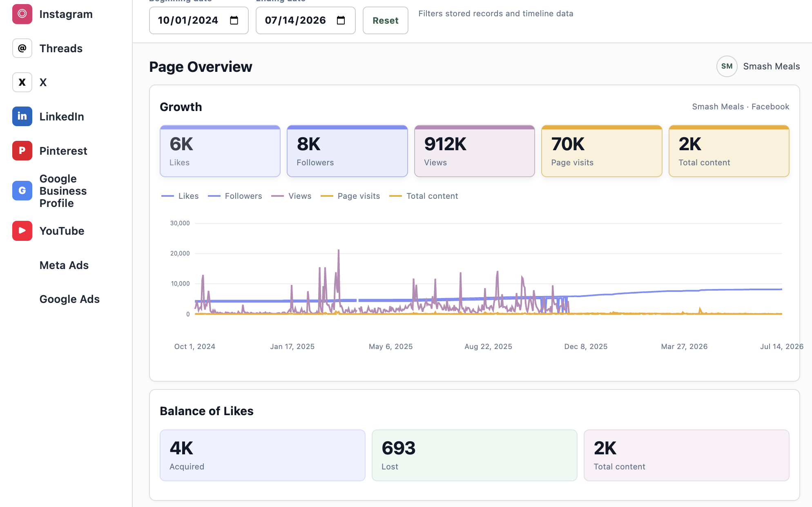Toggle Likes series in chart legend
Screen dimensions: 812x507
[180, 196]
